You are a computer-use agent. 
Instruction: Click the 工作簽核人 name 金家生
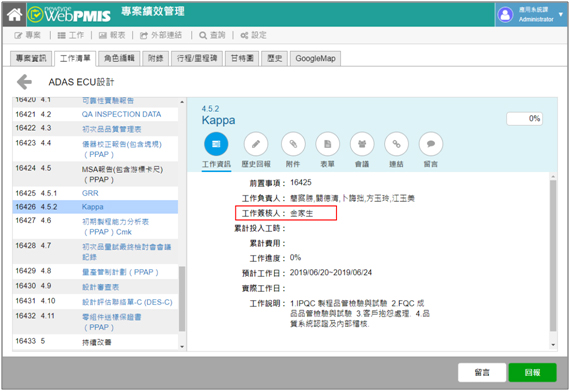coord(301,213)
